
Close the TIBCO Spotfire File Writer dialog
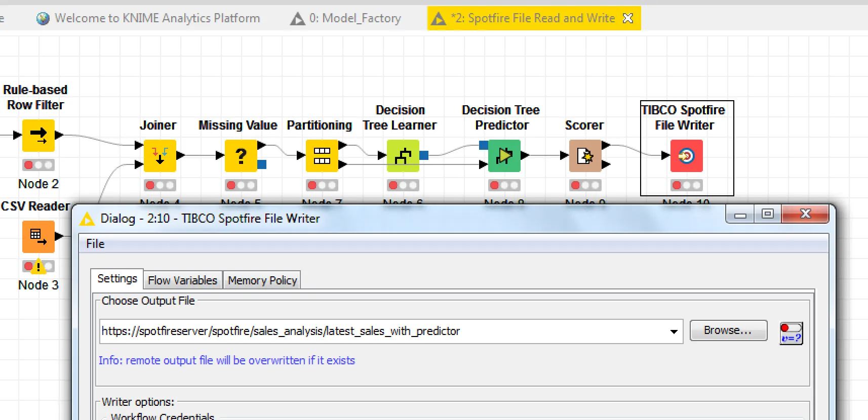tap(805, 214)
